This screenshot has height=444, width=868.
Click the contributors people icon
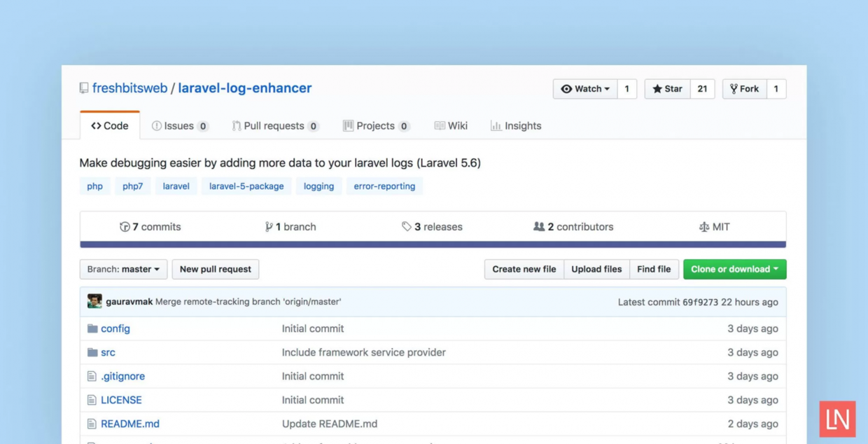tap(539, 227)
